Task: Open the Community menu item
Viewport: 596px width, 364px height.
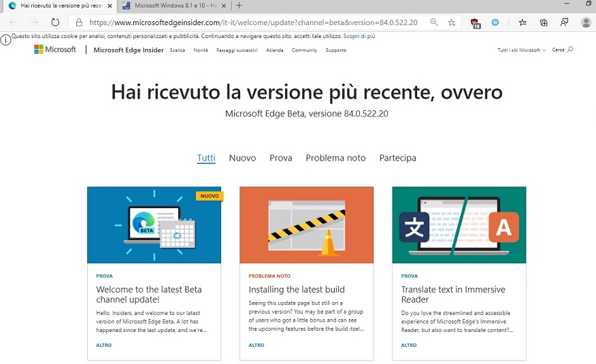Action: tap(304, 50)
